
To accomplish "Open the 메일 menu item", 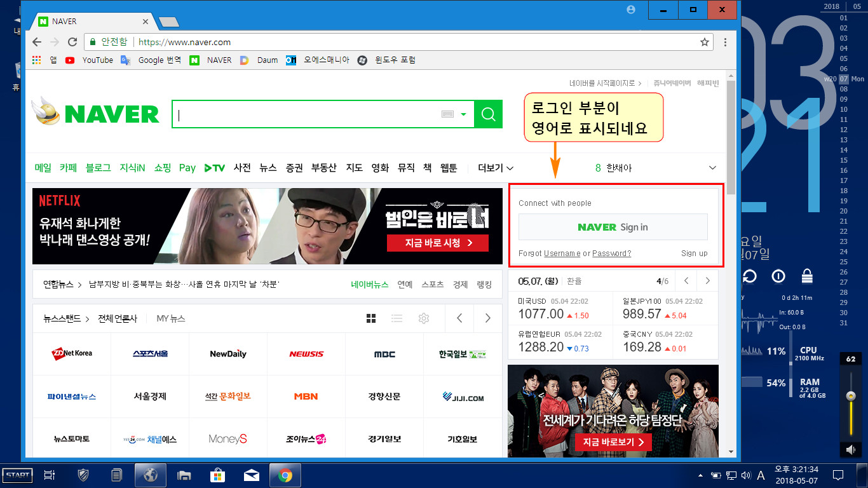I will tap(43, 168).
